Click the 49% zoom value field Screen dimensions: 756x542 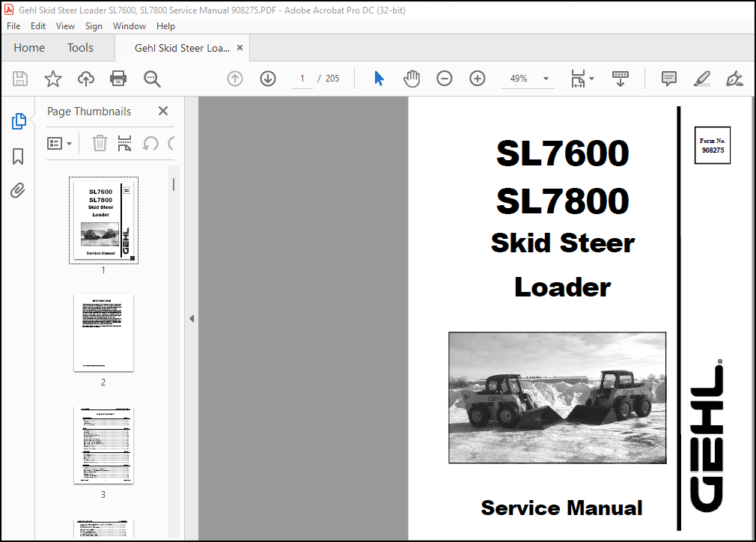point(519,79)
